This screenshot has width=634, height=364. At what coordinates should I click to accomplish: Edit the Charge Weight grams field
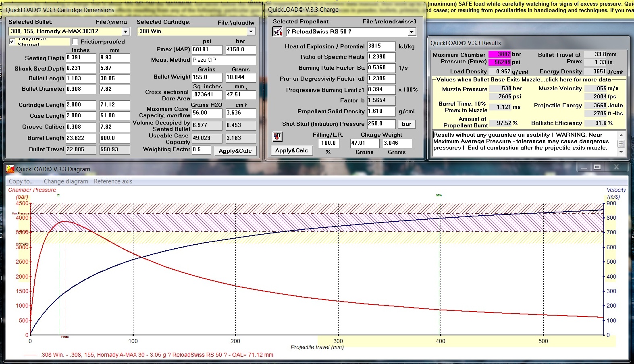pos(397,143)
